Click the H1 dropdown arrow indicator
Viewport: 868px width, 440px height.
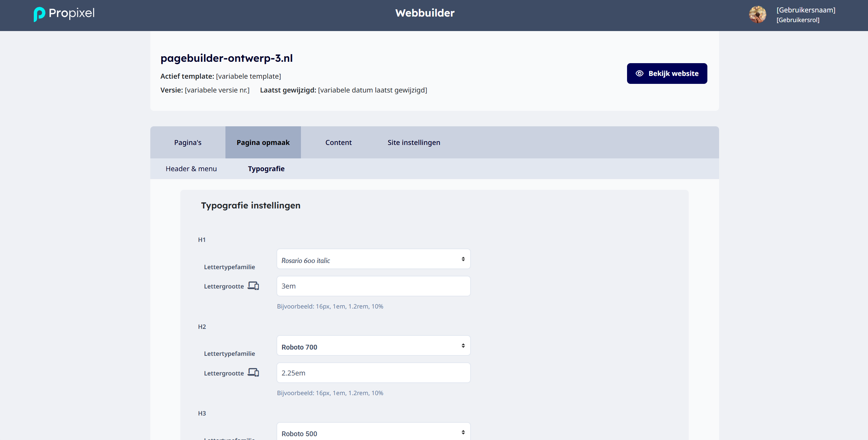[x=463, y=259]
